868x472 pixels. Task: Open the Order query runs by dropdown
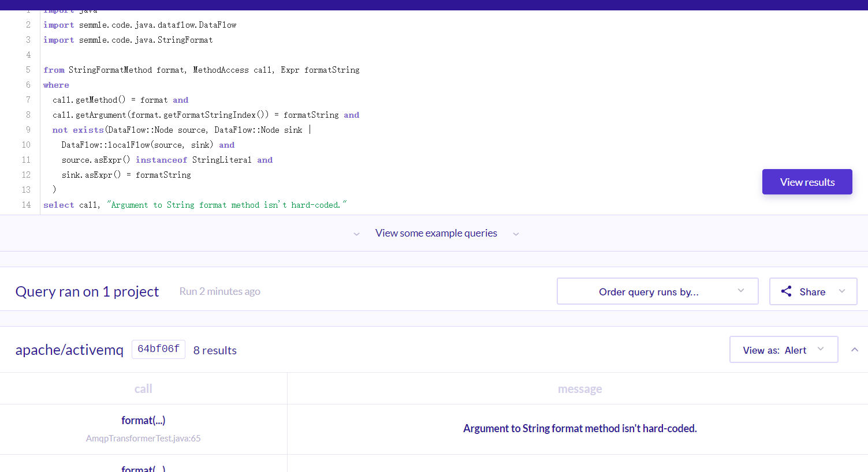(x=657, y=291)
